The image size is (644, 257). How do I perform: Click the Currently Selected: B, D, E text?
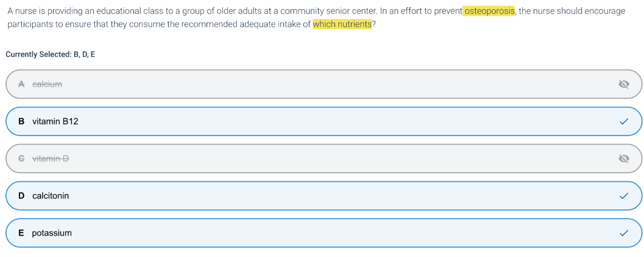click(x=50, y=54)
